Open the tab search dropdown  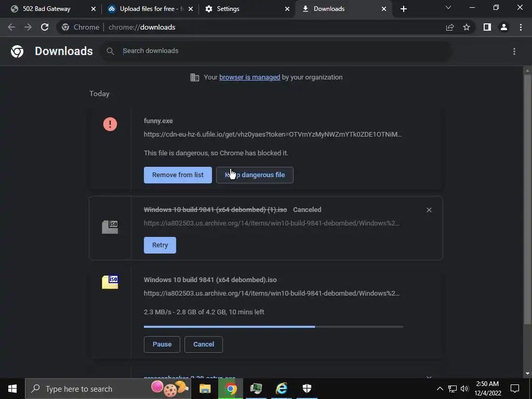tap(448, 7)
